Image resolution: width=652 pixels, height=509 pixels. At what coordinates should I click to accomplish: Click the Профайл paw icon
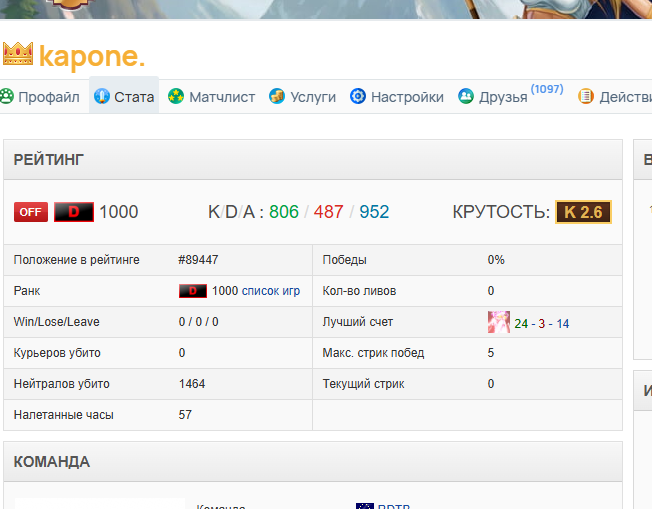click(7, 96)
